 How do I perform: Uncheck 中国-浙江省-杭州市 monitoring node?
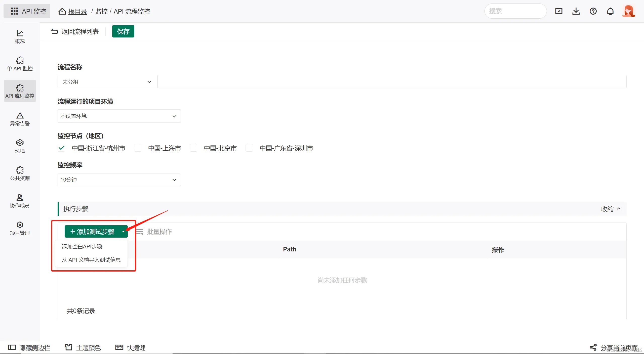[61, 148]
